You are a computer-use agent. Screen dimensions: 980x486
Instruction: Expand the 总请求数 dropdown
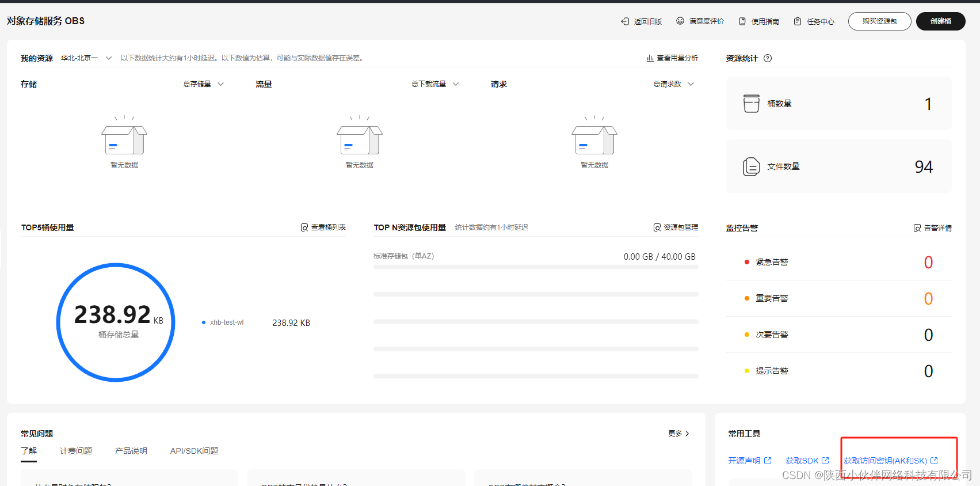pyautogui.click(x=674, y=84)
